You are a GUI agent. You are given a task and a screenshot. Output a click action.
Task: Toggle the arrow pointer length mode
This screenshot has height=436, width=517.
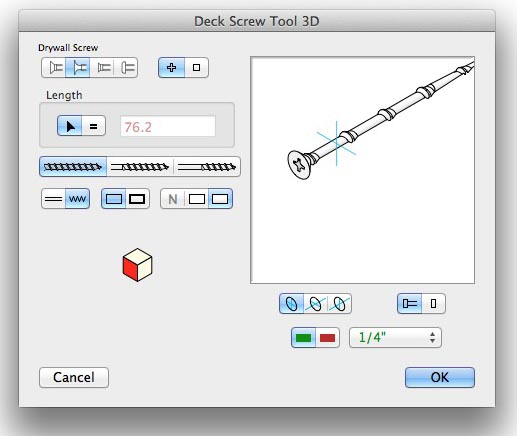[x=70, y=126]
